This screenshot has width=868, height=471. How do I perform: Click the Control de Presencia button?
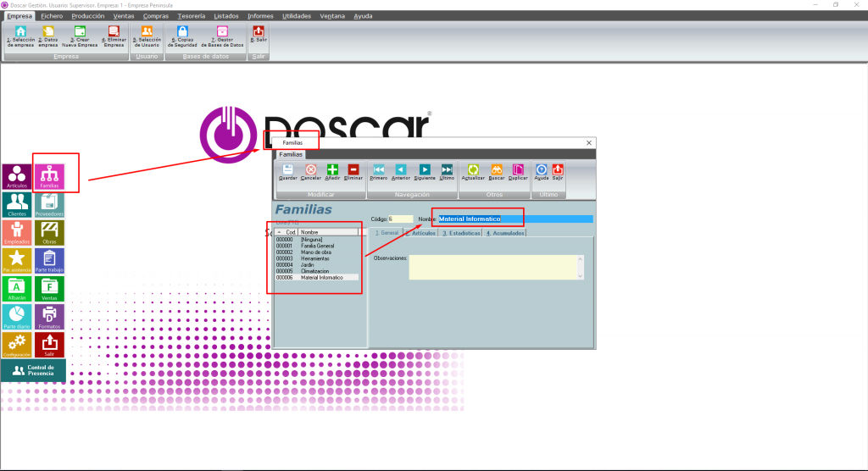[x=33, y=370]
